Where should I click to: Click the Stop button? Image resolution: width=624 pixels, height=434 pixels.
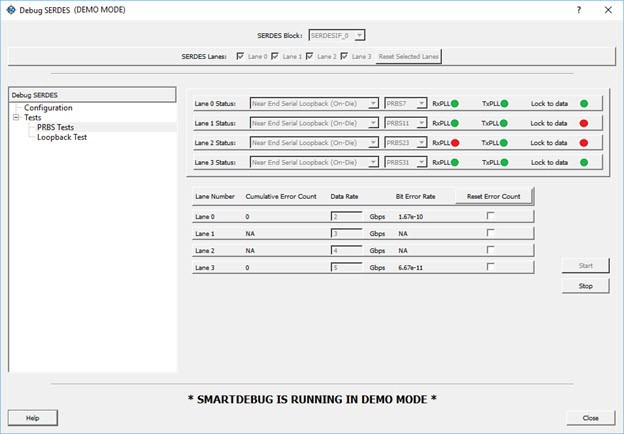pyautogui.click(x=585, y=286)
